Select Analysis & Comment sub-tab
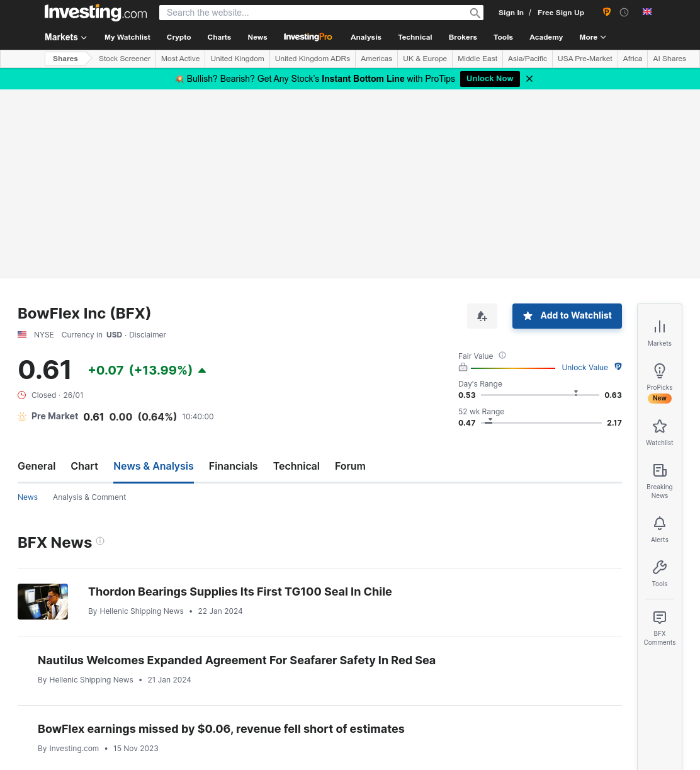The height and width of the screenshot is (770, 700). 89,497
